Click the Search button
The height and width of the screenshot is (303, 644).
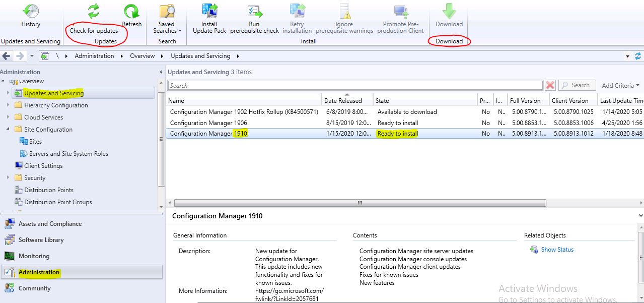[x=577, y=86]
